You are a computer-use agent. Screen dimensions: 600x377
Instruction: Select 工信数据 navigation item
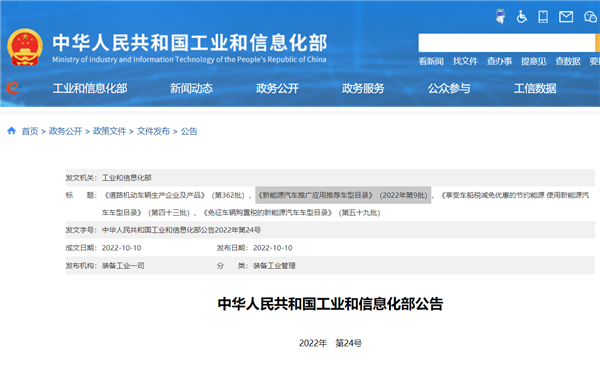pos(535,88)
